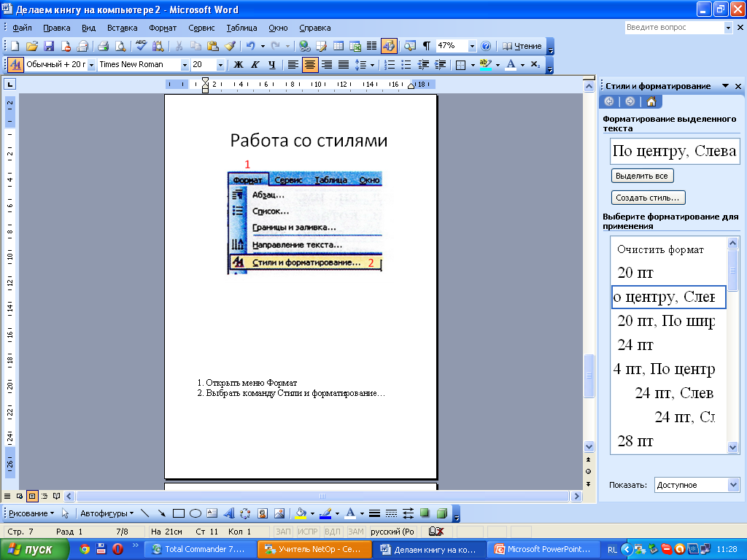Decrease the paragraph indent
The image size is (747, 560).
point(423,65)
